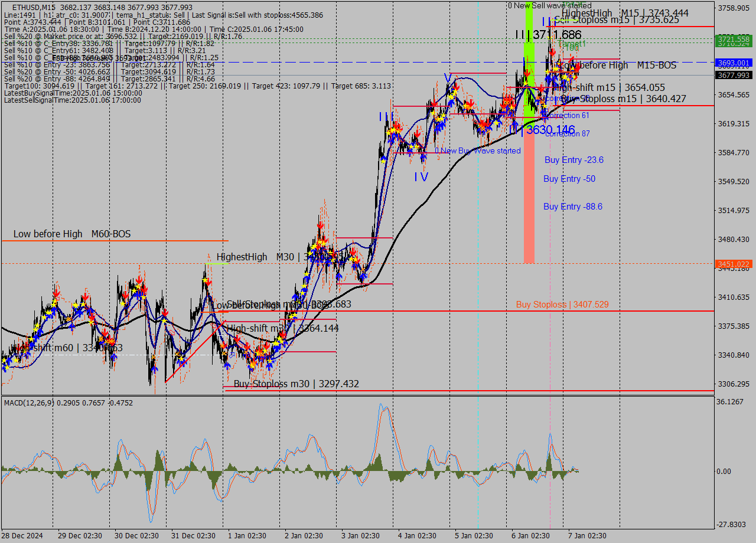Click the '28 Dec 2024' date on time axis
Image resolution: width=756 pixels, height=543 pixels.
pyautogui.click(x=22, y=536)
